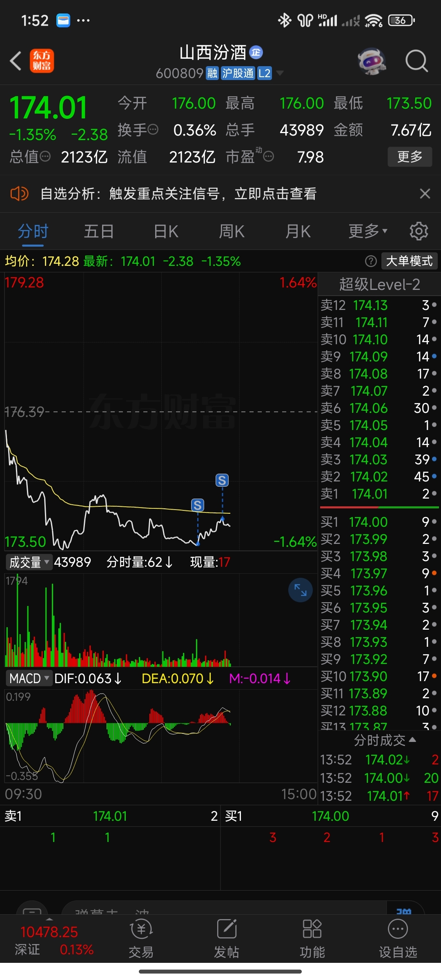Collapse 分时成交 trades list

[385, 740]
